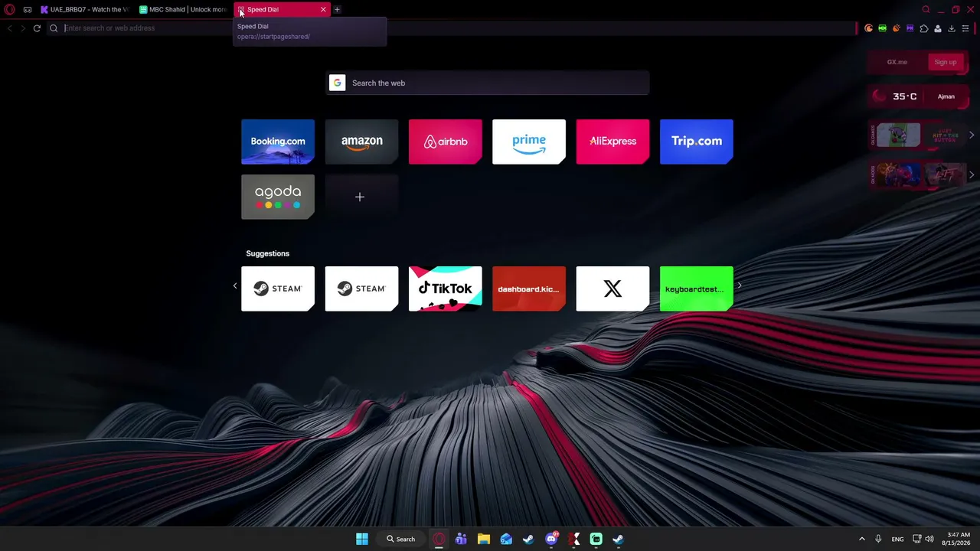Click the search tabs magnifier icon in title bar
Screen dimensions: 980x551
pyautogui.click(x=926, y=10)
